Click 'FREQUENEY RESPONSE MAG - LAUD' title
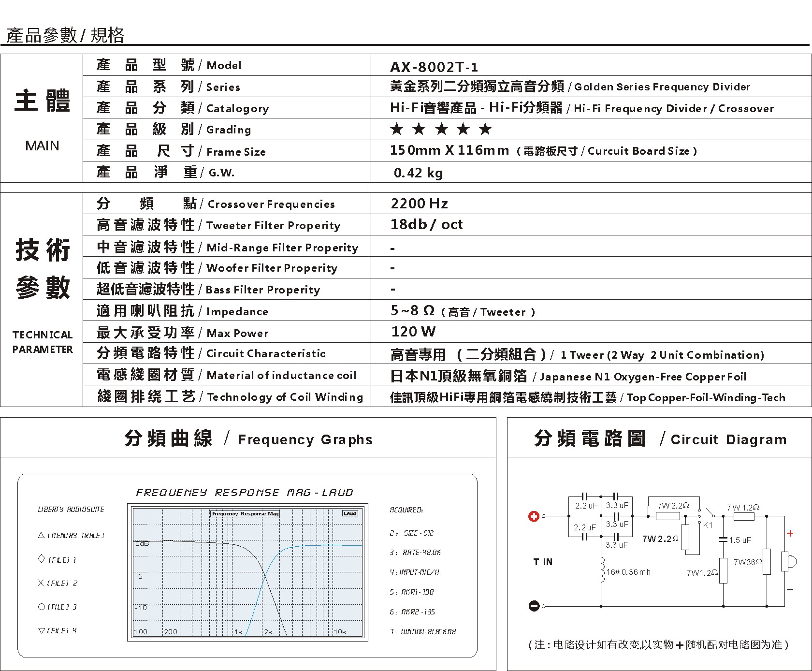 pyautogui.click(x=245, y=493)
